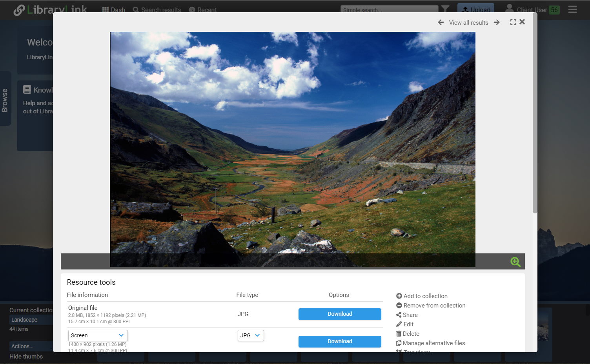This screenshot has height=364, width=590.
Task: Click the Manage alternative files icon
Action: (x=399, y=343)
